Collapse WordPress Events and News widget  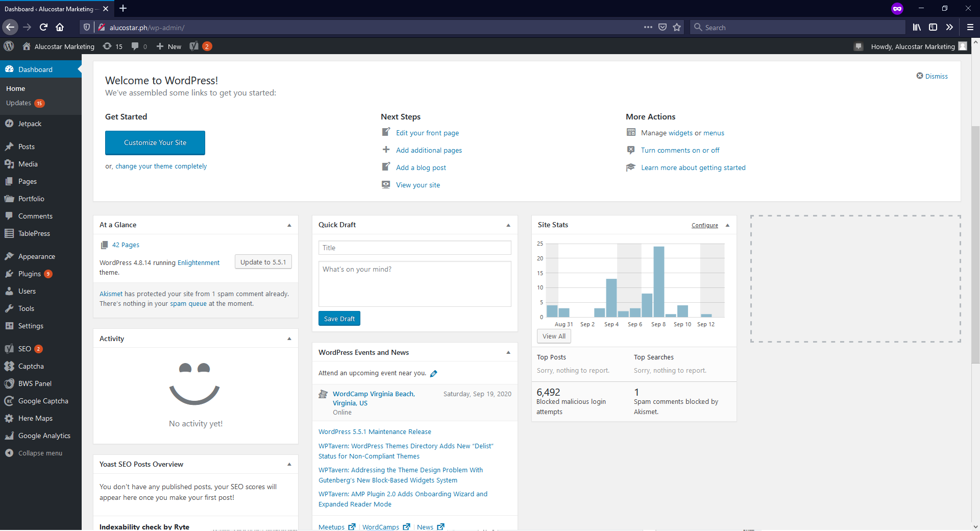pyautogui.click(x=508, y=352)
